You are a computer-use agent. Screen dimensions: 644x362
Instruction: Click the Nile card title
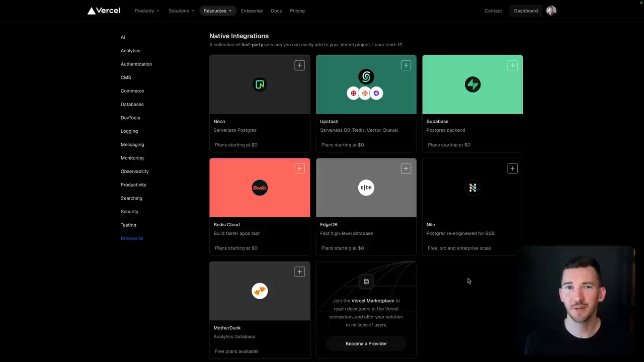(x=431, y=225)
